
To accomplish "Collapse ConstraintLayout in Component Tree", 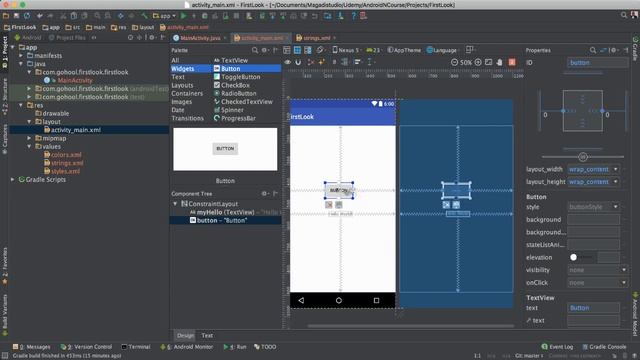I will (175, 204).
